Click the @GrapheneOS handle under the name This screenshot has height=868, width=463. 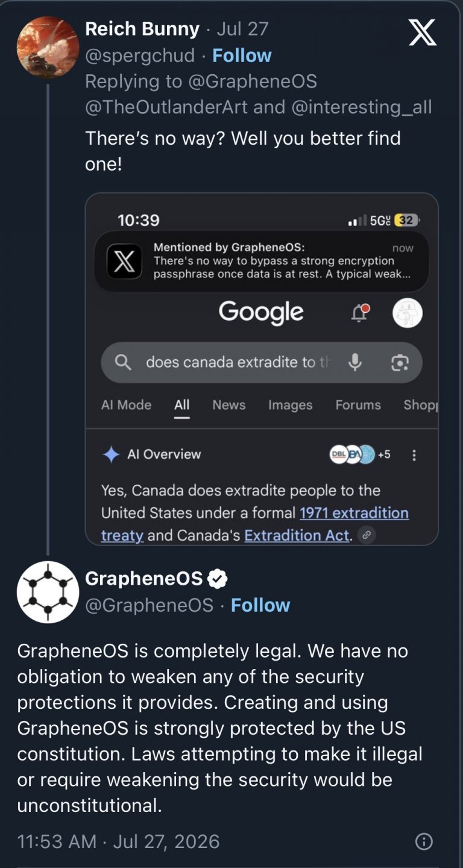tap(150, 605)
